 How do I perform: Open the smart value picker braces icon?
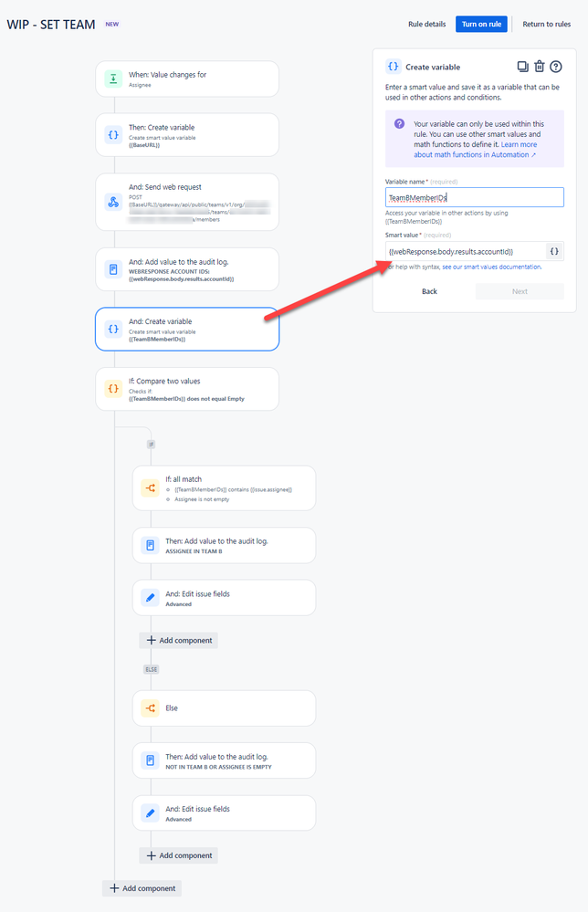(554, 250)
